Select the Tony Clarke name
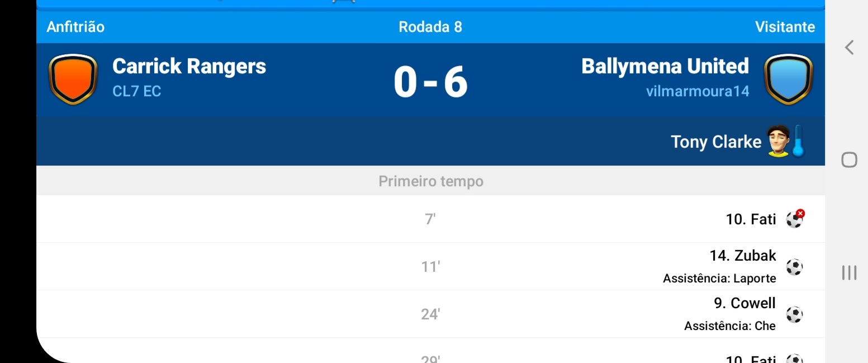868x363 pixels. click(x=715, y=142)
